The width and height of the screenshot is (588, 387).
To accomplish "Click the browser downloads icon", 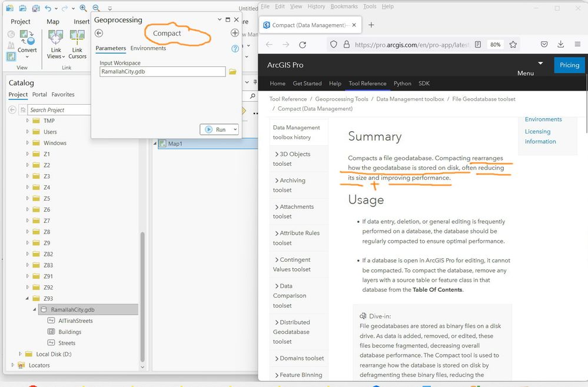I will click(x=560, y=44).
